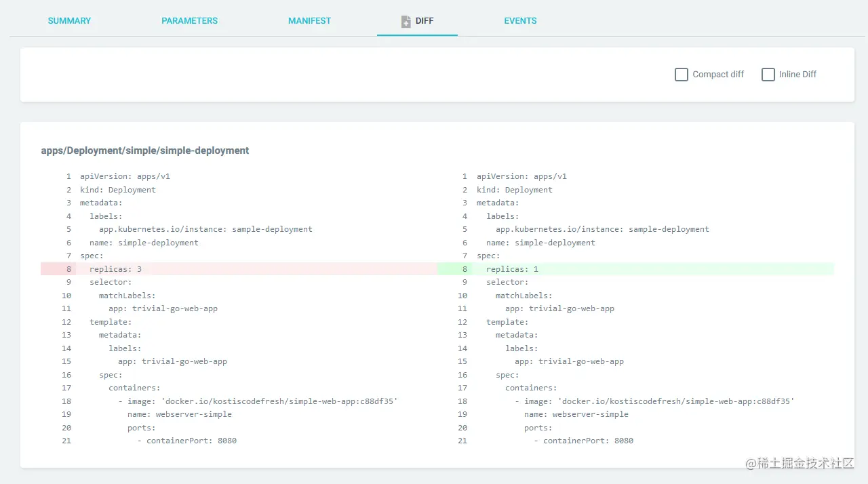The height and width of the screenshot is (484, 868).
Task: Click the apps/Deployment/simple/simple-deployment heading
Action: click(x=145, y=150)
